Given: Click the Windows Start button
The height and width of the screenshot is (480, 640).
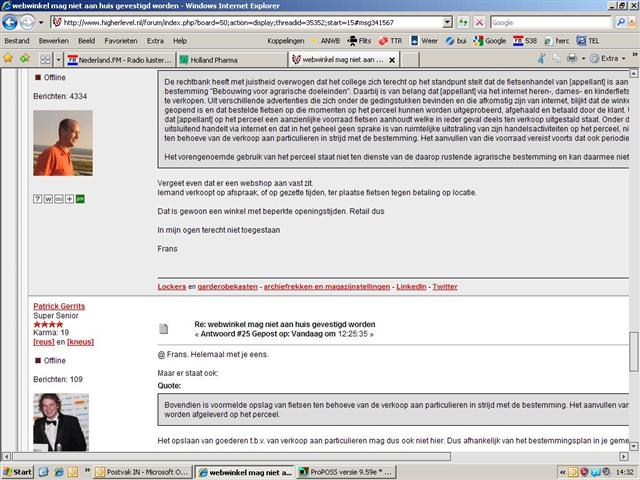Looking at the screenshot, I should tap(17, 472).
